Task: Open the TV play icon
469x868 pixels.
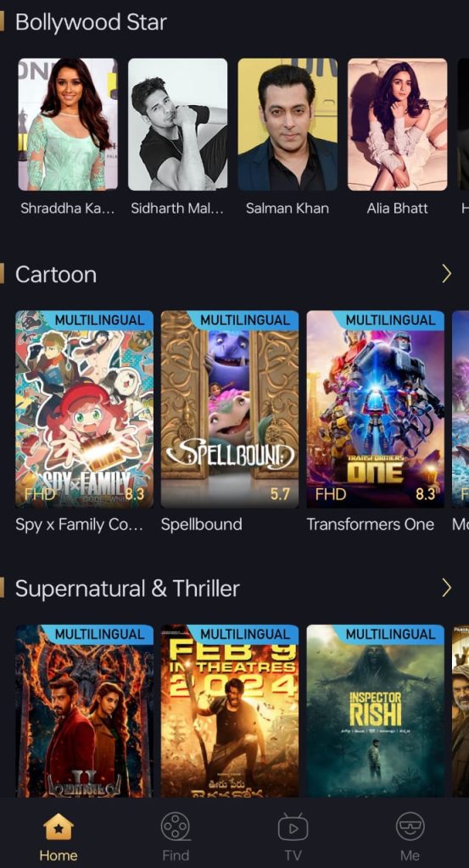Action: 293,827
